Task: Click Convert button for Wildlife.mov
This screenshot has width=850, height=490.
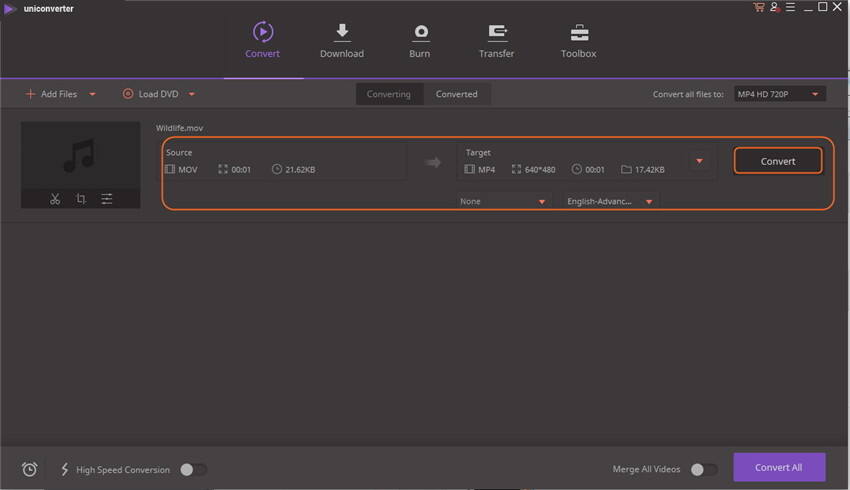Action: click(778, 161)
